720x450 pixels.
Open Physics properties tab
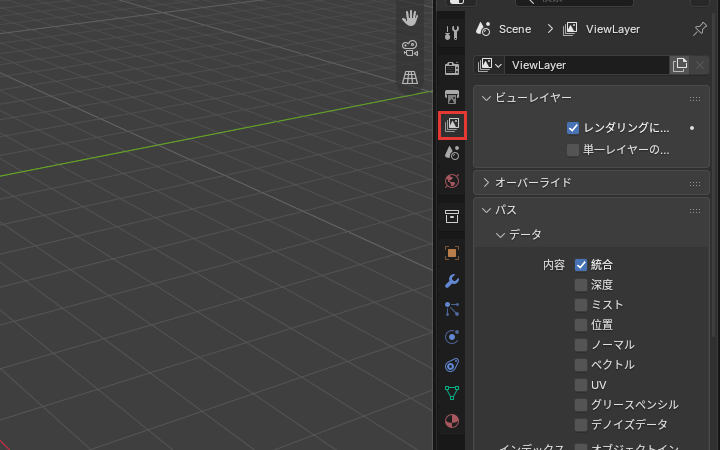[x=452, y=337]
